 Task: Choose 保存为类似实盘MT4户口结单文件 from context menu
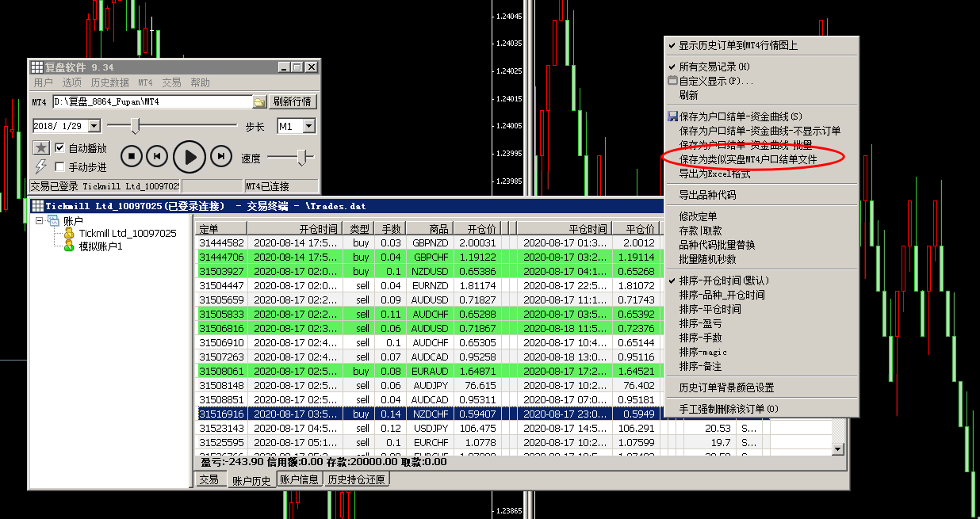click(x=747, y=160)
